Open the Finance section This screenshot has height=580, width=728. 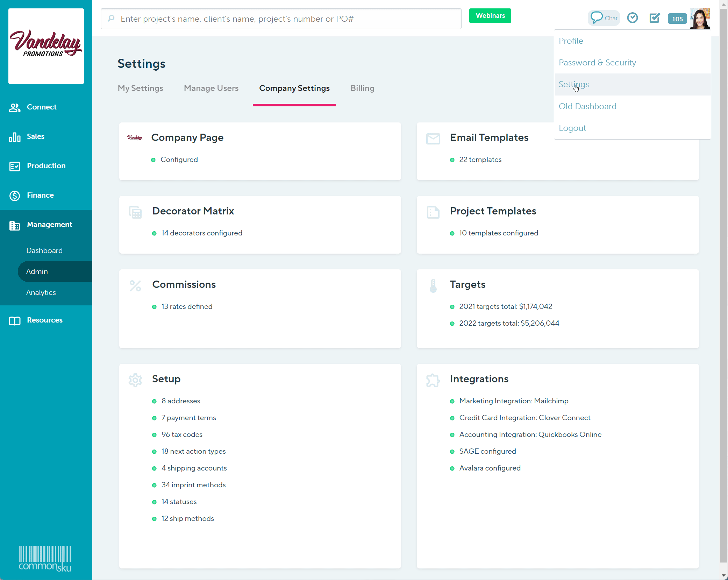pos(40,195)
